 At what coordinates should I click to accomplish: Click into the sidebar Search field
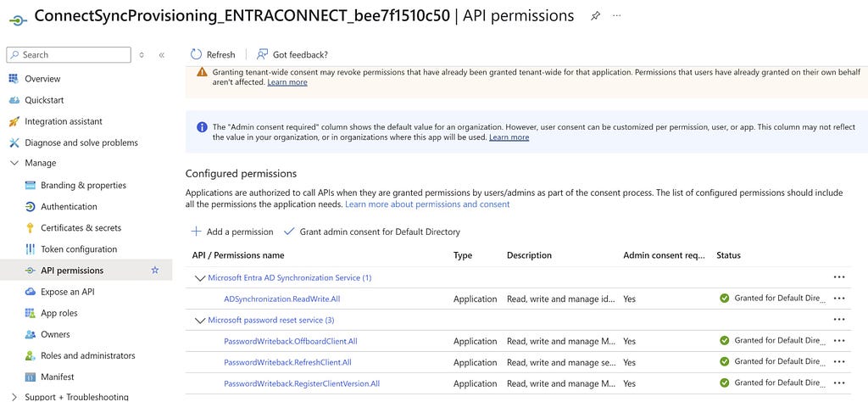69,55
